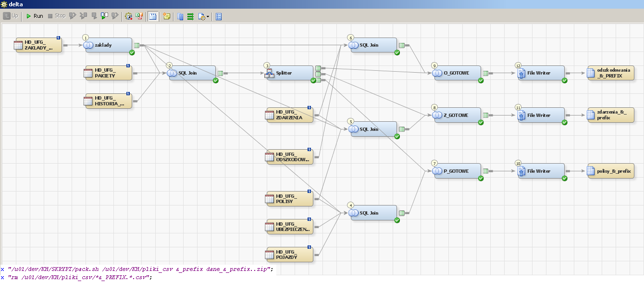Click the job debug options gear icon

point(128,16)
